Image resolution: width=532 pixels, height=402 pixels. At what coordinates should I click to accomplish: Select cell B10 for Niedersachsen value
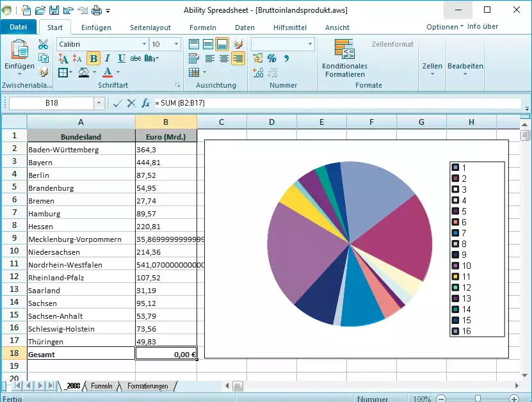coord(166,252)
